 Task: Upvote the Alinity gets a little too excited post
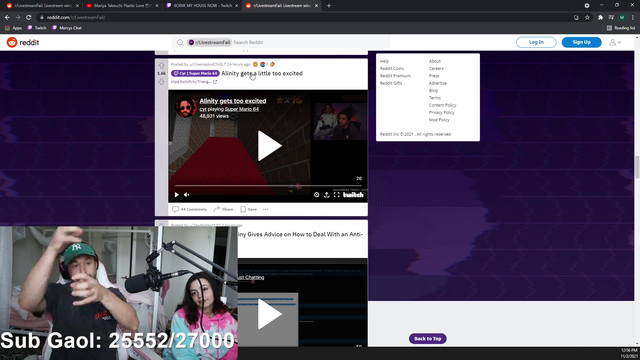[x=162, y=65]
